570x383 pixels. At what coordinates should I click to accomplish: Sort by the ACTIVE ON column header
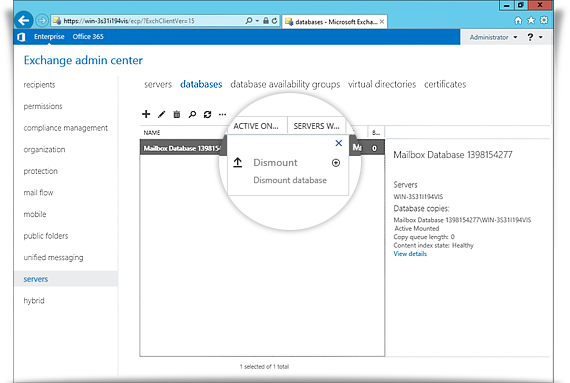pyautogui.click(x=256, y=126)
